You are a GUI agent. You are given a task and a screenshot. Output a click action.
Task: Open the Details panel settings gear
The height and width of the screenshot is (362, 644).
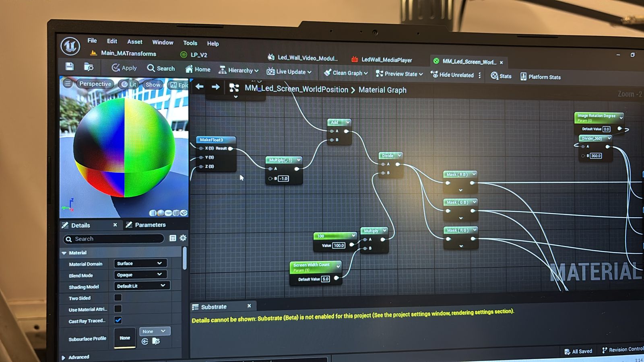[x=183, y=238]
